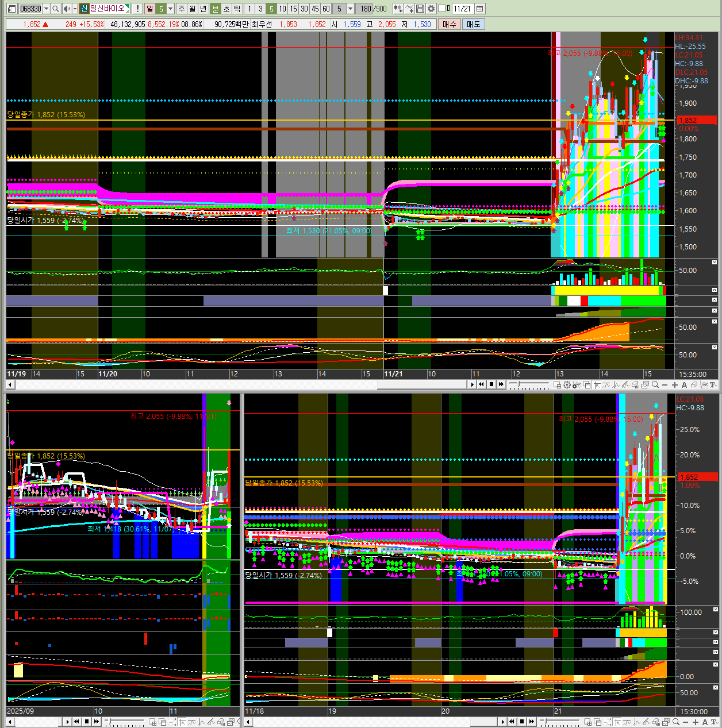Viewport: 722px width, 728px height.
Task: Open the stock search magnifier
Action: (56, 9)
